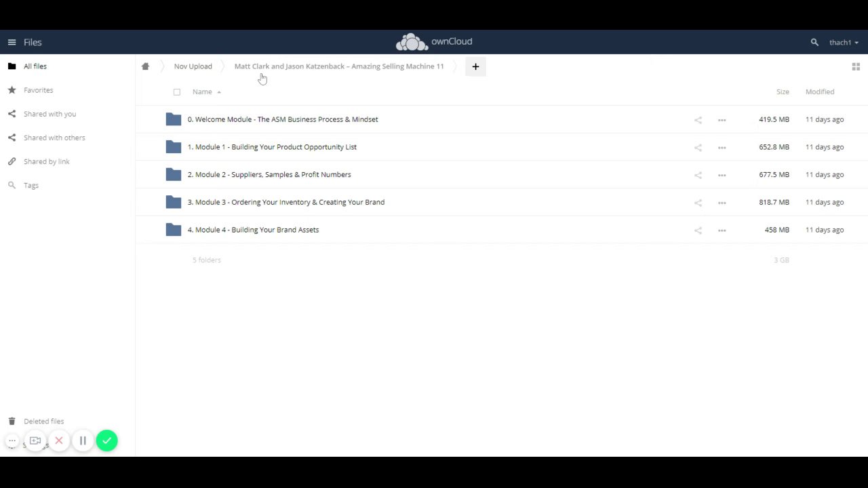
Task: Sort by Name column header
Action: pyautogui.click(x=202, y=91)
